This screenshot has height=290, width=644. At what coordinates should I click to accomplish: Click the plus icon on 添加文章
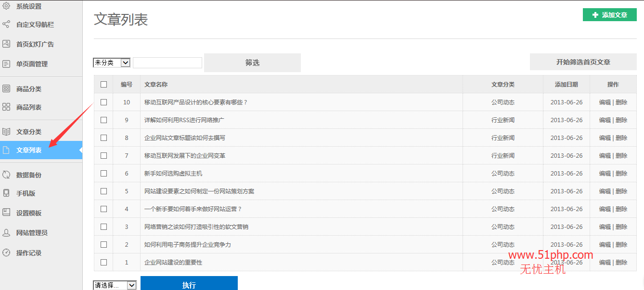(x=595, y=15)
